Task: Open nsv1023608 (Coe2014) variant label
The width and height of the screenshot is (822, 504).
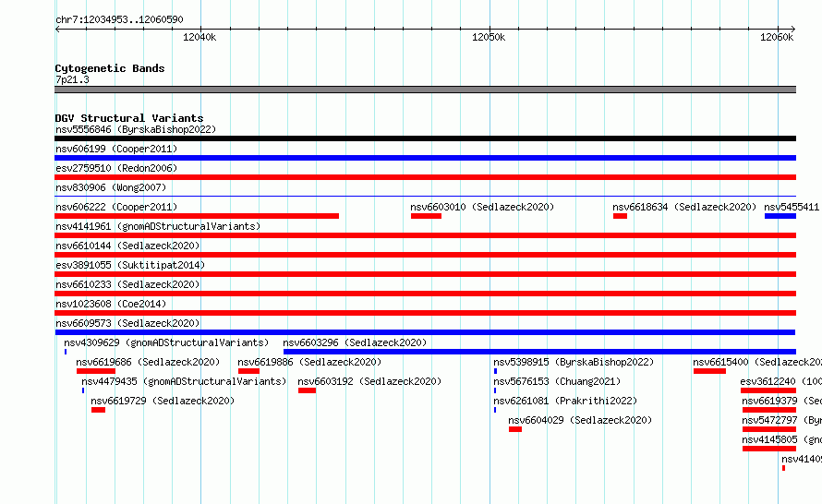Action: click(111, 304)
